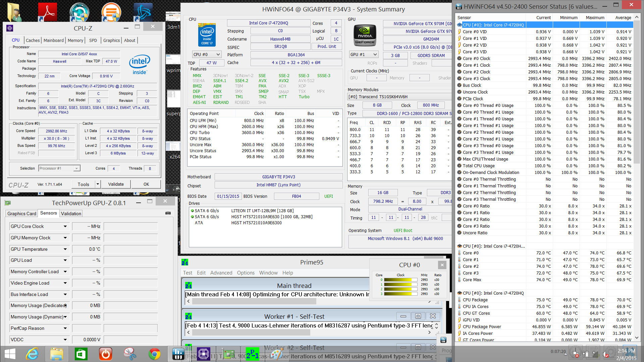This screenshot has width=644, height=362.
Task: Switch to GPU-Z via its taskbar icon
Action: click(229, 354)
